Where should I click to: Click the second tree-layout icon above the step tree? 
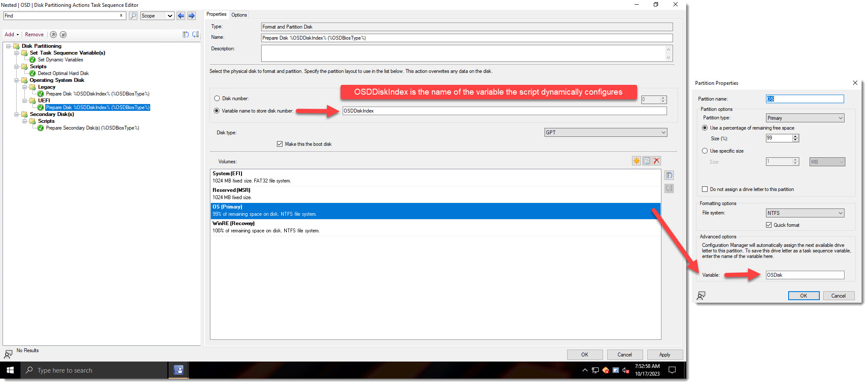[195, 35]
